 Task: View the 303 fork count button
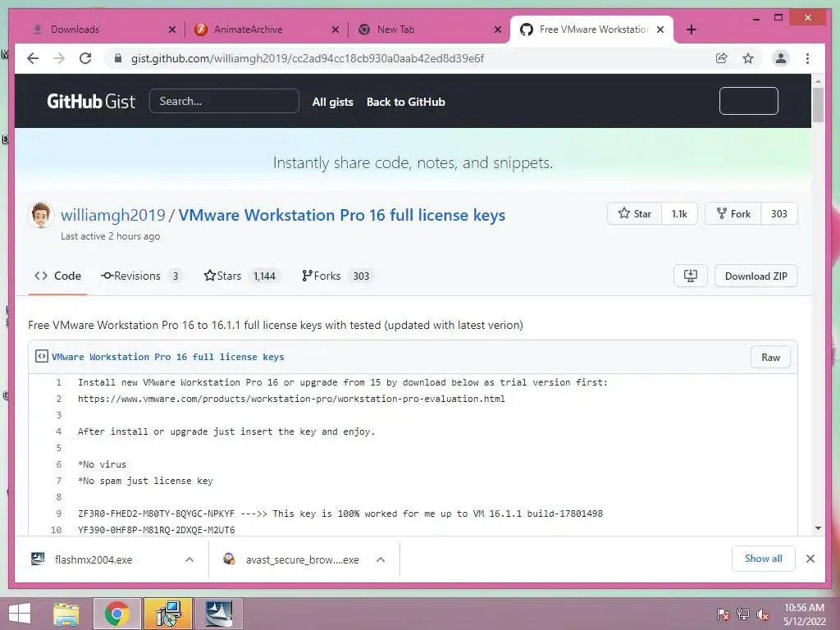tap(779, 214)
